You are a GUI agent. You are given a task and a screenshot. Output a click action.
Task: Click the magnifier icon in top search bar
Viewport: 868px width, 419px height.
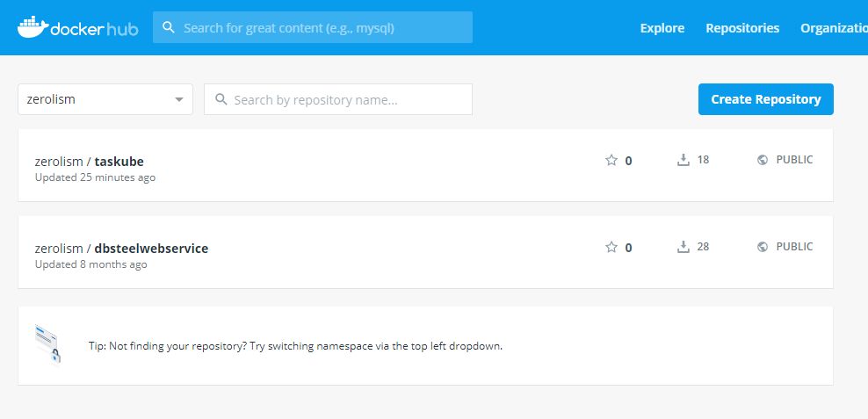point(169,28)
